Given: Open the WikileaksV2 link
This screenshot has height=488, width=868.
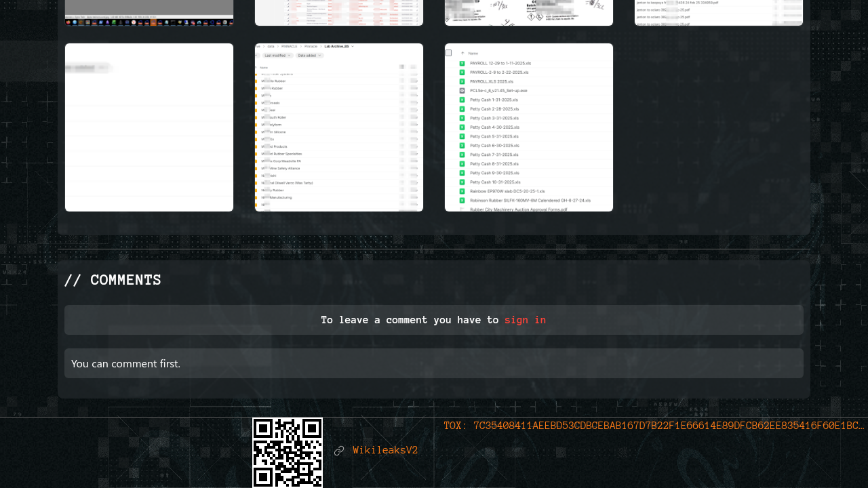Looking at the screenshot, I should pos(385,450).
